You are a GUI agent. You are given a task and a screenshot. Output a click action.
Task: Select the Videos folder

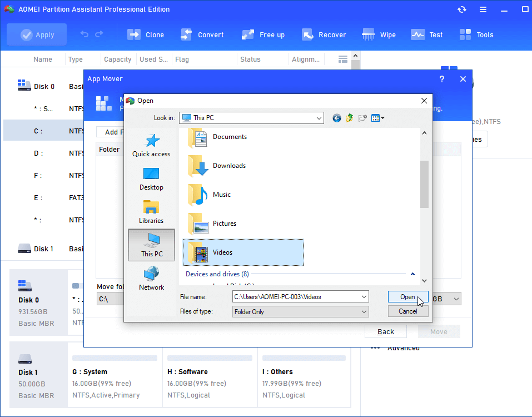click(x=243, y=252)
